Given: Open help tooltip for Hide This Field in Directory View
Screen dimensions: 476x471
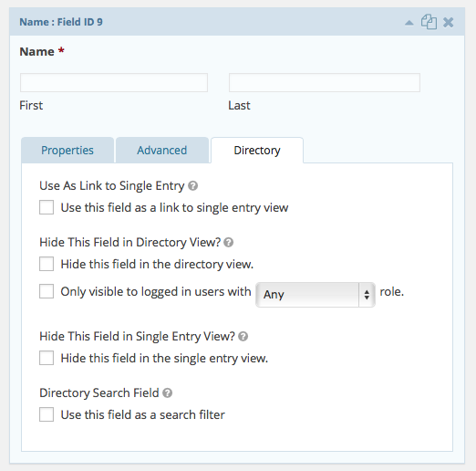Looking at the screenshot, I should (228, 242).
